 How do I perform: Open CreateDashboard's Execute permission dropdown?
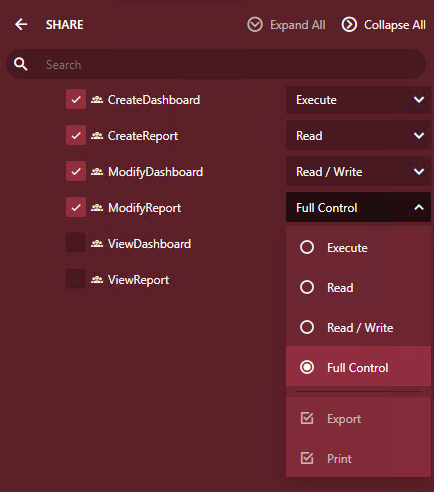(358, 100)
